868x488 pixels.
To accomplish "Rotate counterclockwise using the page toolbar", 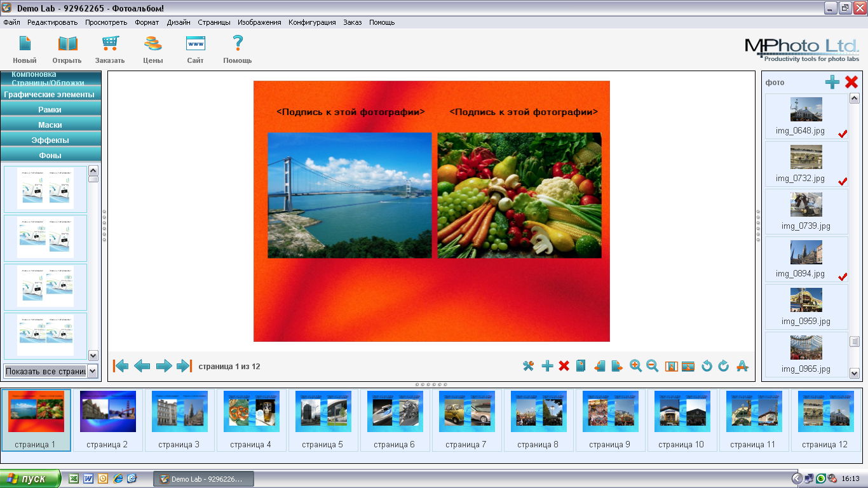I will (x=707, y=366).
